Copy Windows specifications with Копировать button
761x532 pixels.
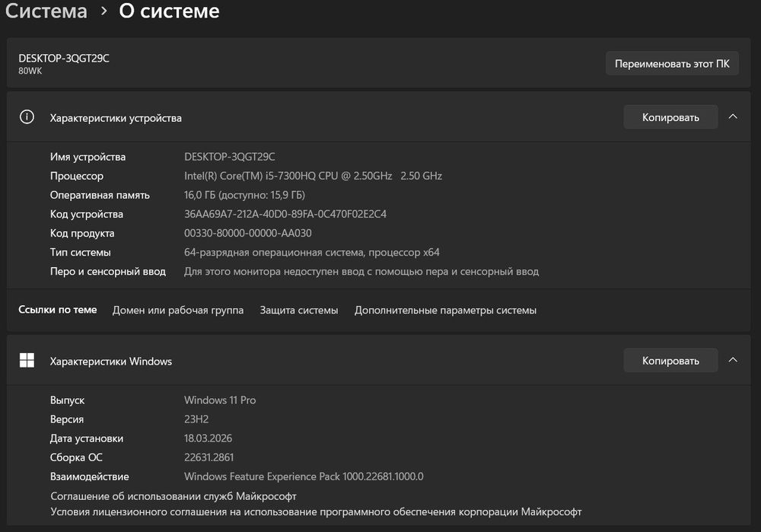point(670,361)
